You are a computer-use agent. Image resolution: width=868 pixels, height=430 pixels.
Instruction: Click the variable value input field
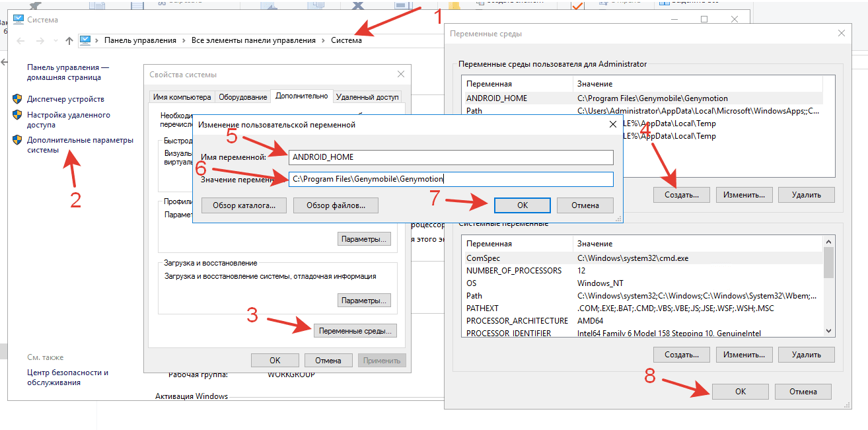451,179
